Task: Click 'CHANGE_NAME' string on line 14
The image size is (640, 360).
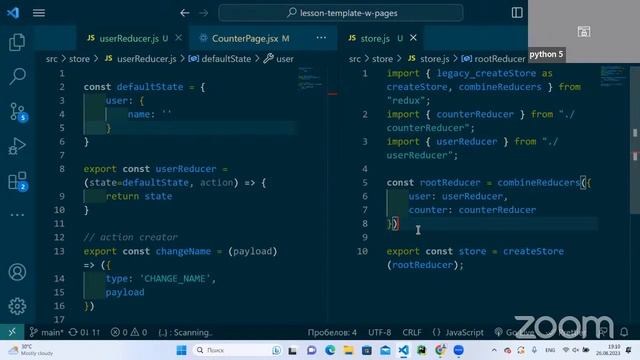Action: [x=176, y=279]
